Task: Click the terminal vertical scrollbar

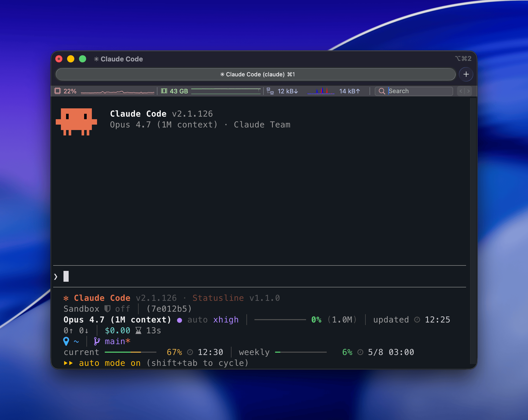Action: (473, 230)
